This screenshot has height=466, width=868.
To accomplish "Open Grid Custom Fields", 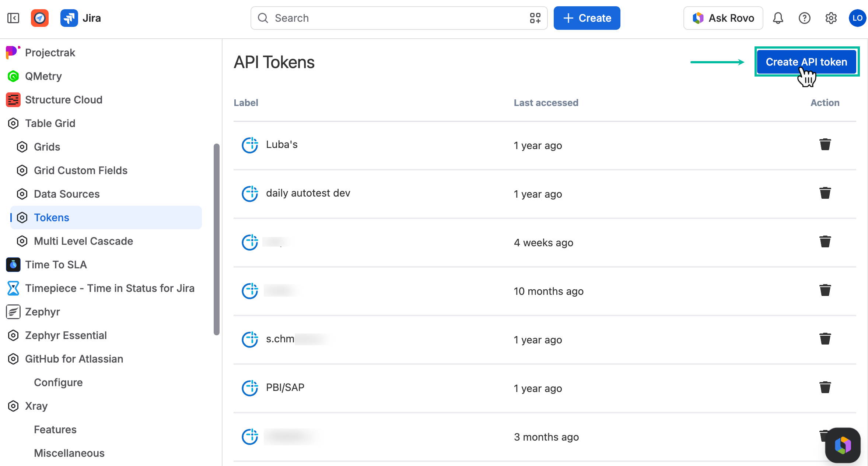I will coord(81,170).
